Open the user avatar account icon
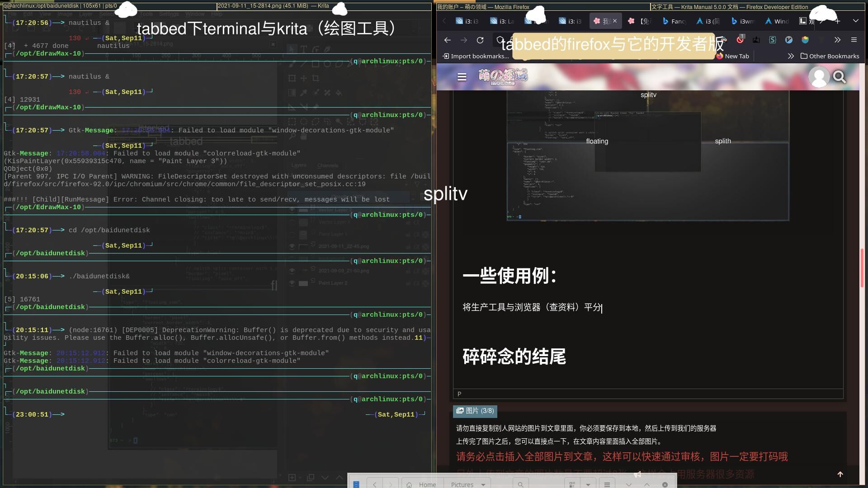 click(819, 77)
